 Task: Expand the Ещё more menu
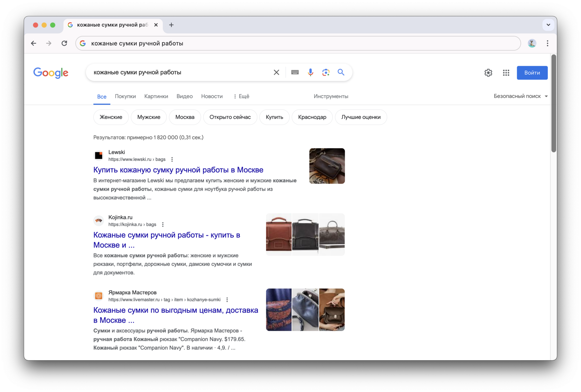click(x=241, y=96)
